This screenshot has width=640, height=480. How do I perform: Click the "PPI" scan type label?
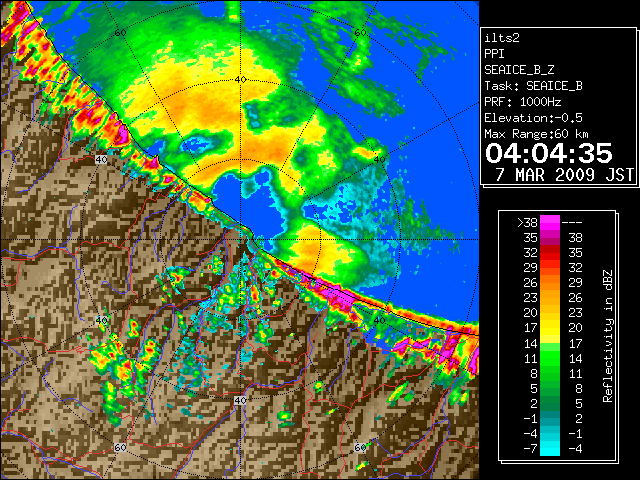point(494,54)
